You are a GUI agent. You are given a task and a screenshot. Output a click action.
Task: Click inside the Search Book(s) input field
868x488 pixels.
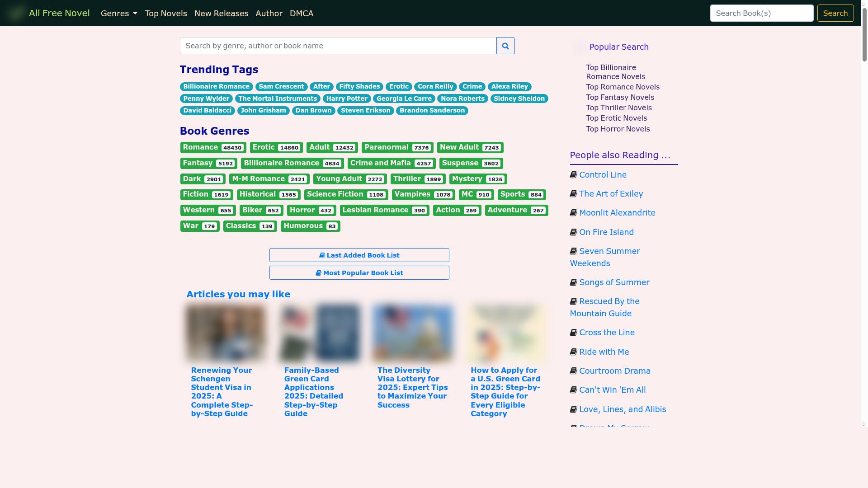pyautogui.click(x=761, y=13)
